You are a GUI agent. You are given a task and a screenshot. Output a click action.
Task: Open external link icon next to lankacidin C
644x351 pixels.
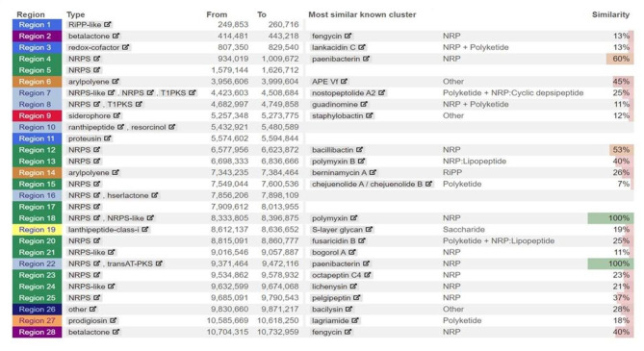pos(362,47)
